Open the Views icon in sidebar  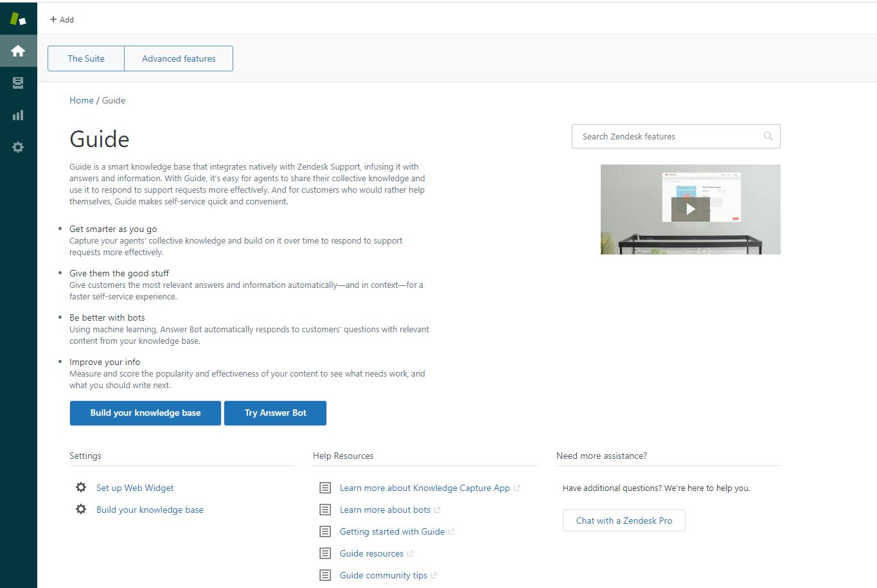(x=18, y=83)
